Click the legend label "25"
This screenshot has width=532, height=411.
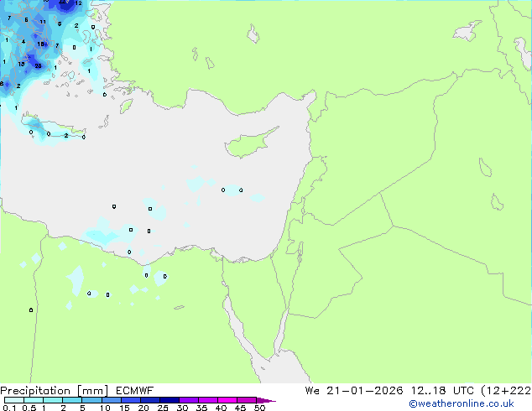point(163,408)
